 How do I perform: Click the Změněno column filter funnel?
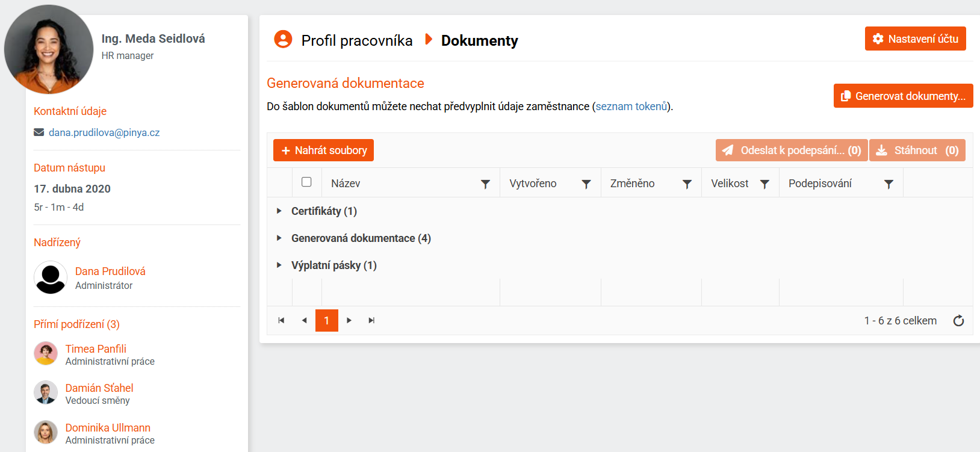[x=687, y=184]
